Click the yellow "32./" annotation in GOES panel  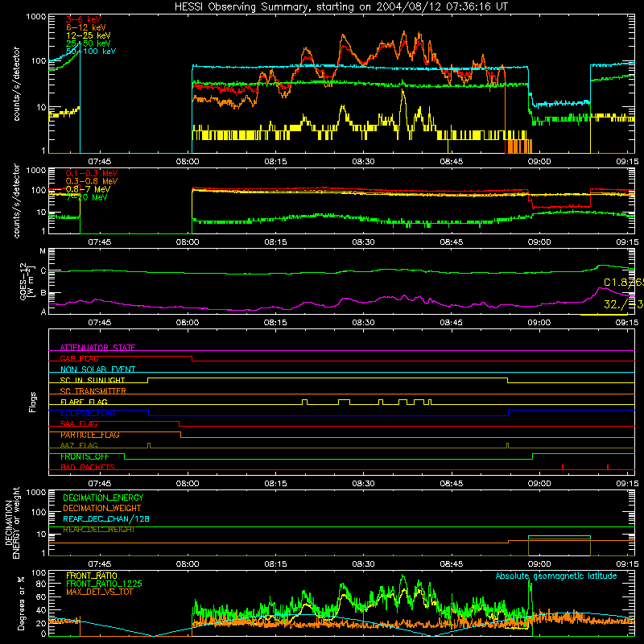(615, 304)
